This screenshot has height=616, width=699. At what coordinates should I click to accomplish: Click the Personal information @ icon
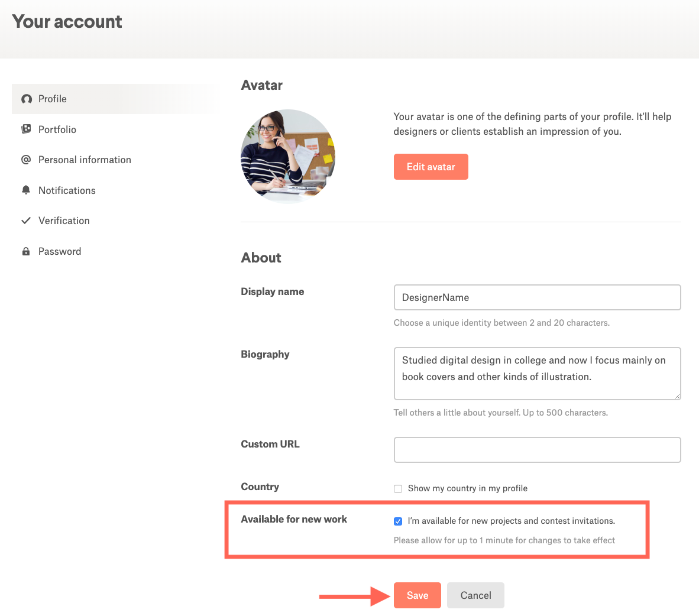pos(26,160)
